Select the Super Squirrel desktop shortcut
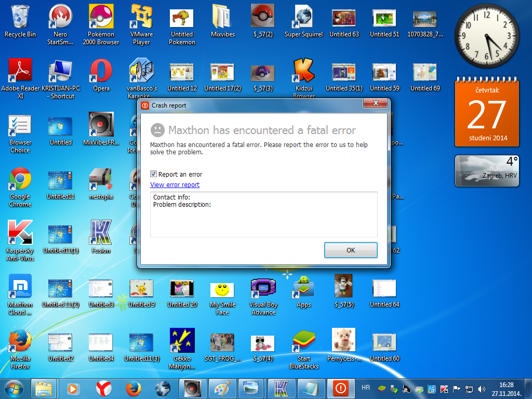The width and height of the screenshot is (532, 399). [303, 21]
